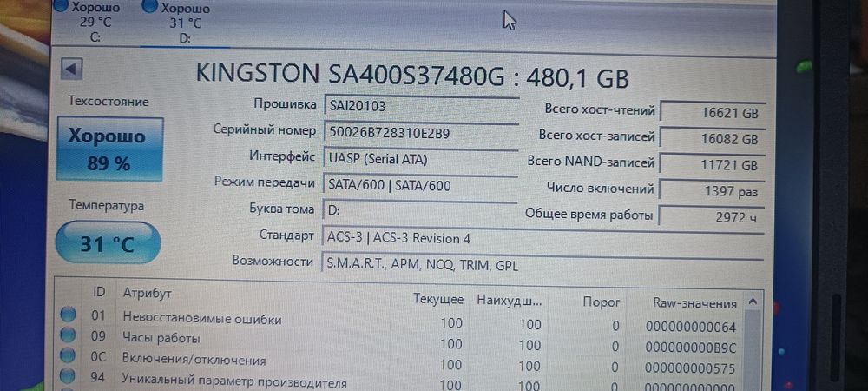Click the total NAND writes value 11721 GB
868x391 pixels.
(713, 164)
